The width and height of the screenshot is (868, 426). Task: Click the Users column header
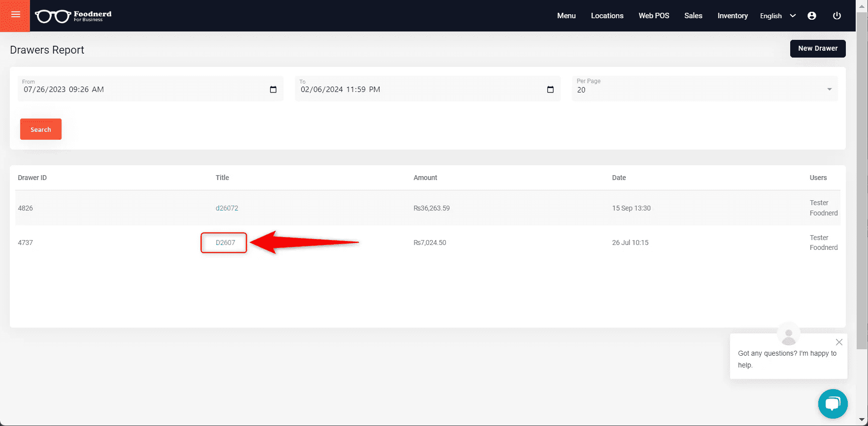(818, 178)
